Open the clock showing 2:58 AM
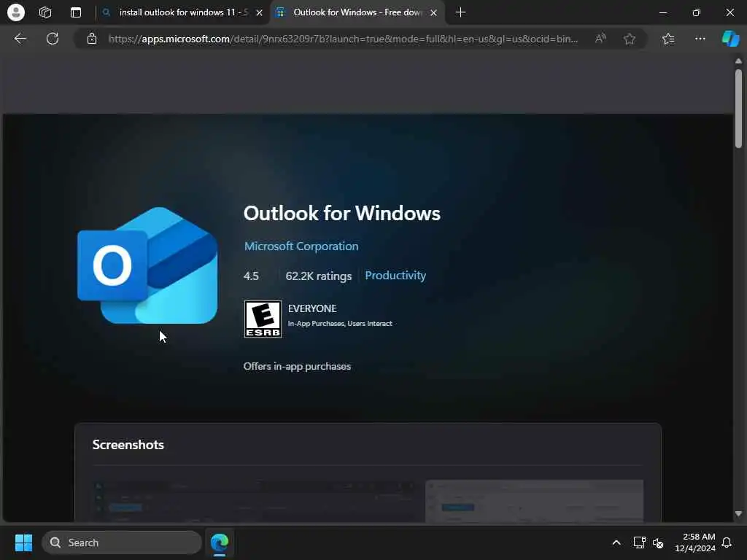The width and height of the screenshot is (747, 560). pos(695,542)
